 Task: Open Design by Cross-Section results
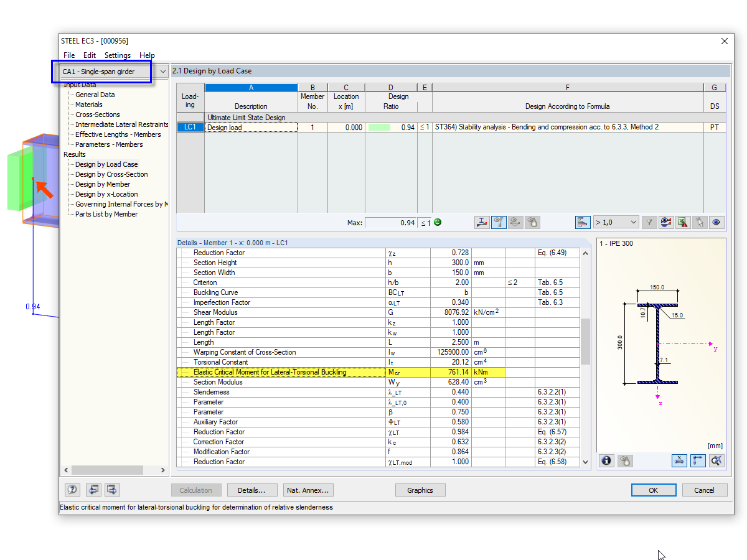click(111, 174)
